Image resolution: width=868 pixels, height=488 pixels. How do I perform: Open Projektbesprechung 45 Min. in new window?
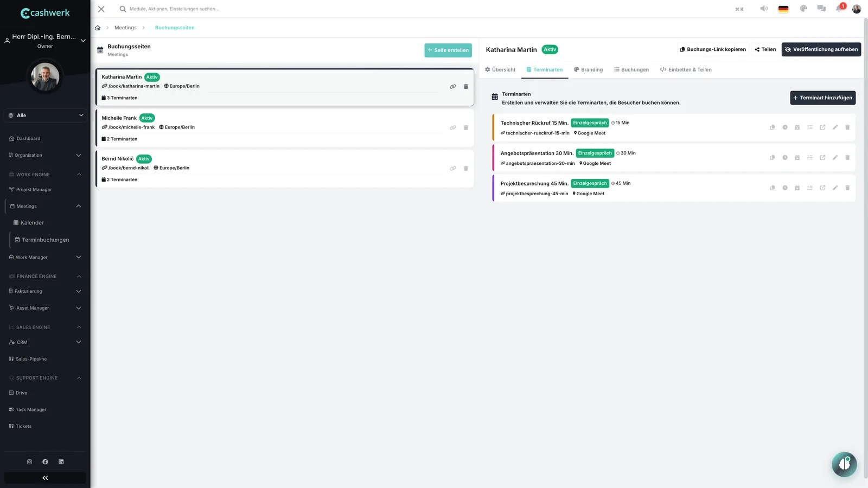[x=822, y=188]
